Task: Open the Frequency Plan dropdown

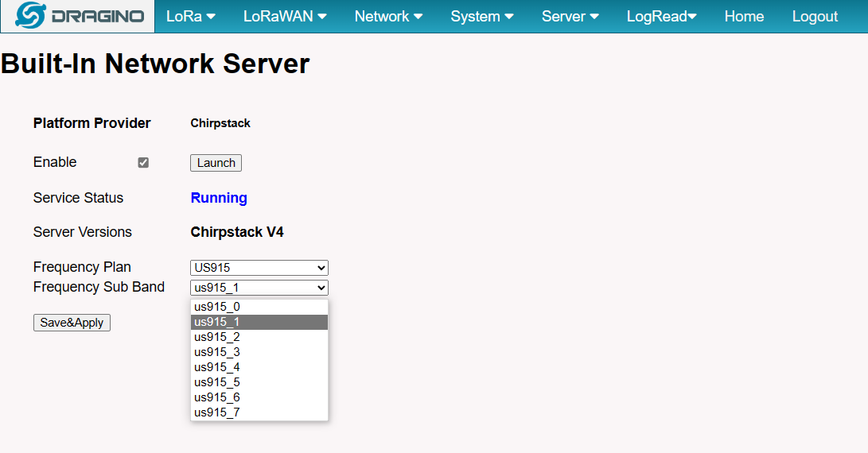Action: [x=259, y=268]
